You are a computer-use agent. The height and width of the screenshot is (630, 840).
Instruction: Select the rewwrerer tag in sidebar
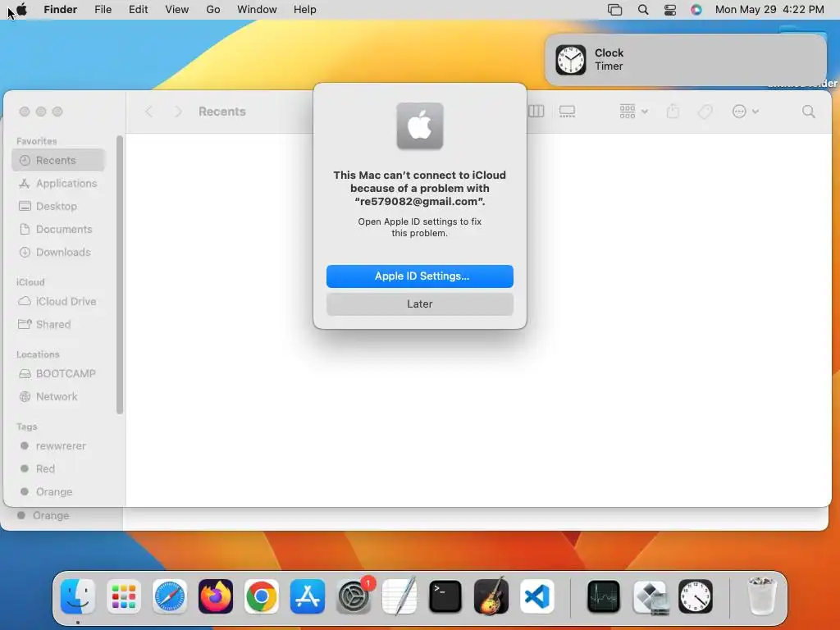(58, 445)
